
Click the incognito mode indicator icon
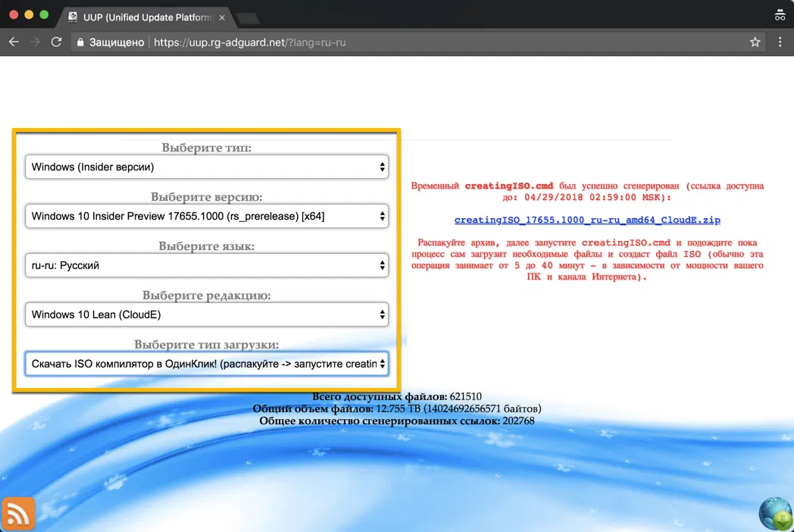coord(780,14)
